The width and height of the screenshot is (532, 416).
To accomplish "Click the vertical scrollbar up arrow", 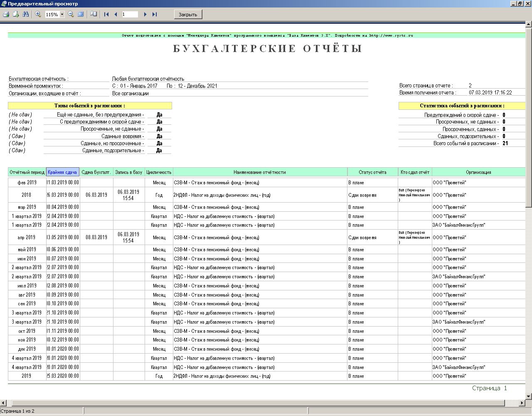I will [529, 25].
